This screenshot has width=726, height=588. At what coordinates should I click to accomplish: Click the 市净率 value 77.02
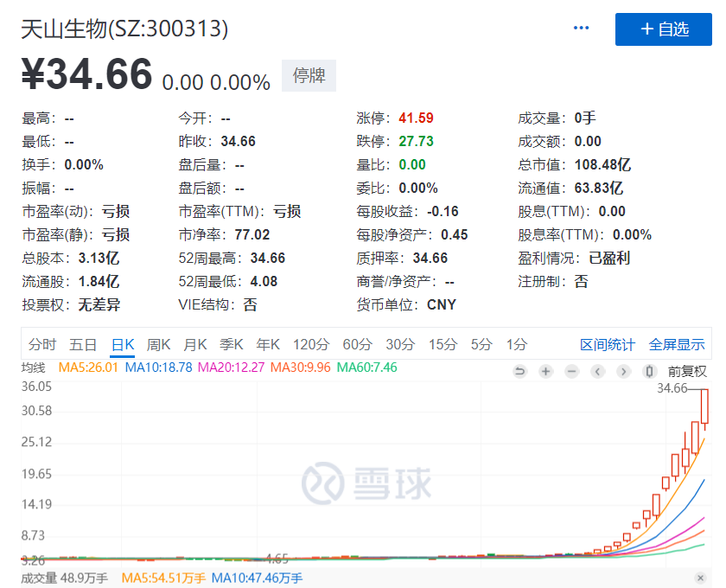point(252,235)
